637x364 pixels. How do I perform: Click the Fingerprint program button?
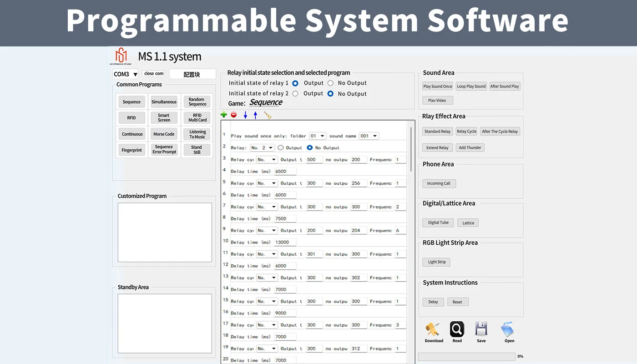point(131,150)
